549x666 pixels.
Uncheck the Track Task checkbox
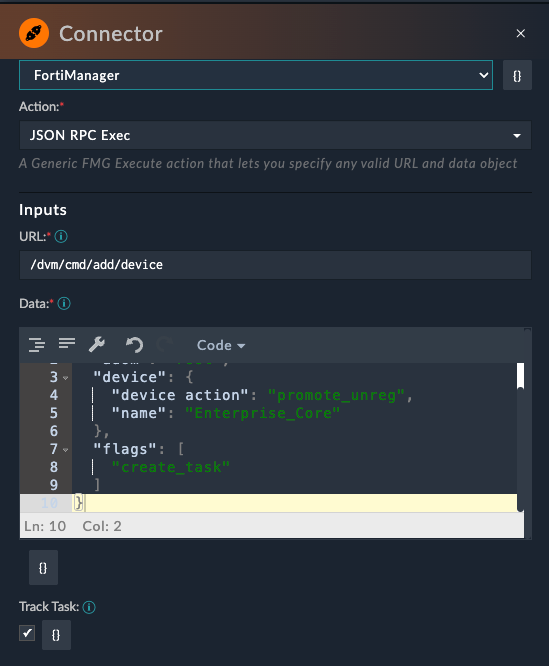(x=27, y=633)
